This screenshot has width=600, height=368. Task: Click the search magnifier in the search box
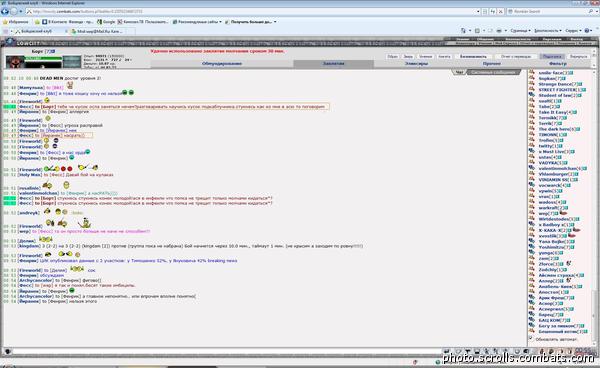point(590,11)
